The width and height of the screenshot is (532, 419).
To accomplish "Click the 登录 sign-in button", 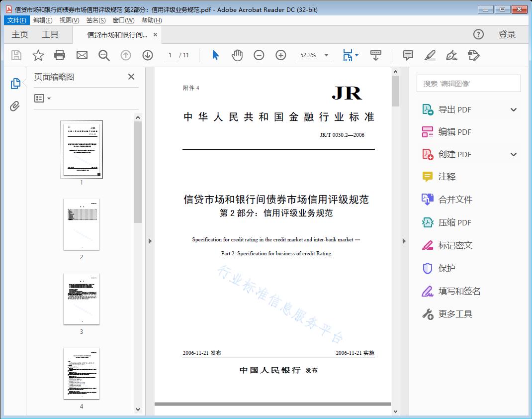I will point(507,34).
